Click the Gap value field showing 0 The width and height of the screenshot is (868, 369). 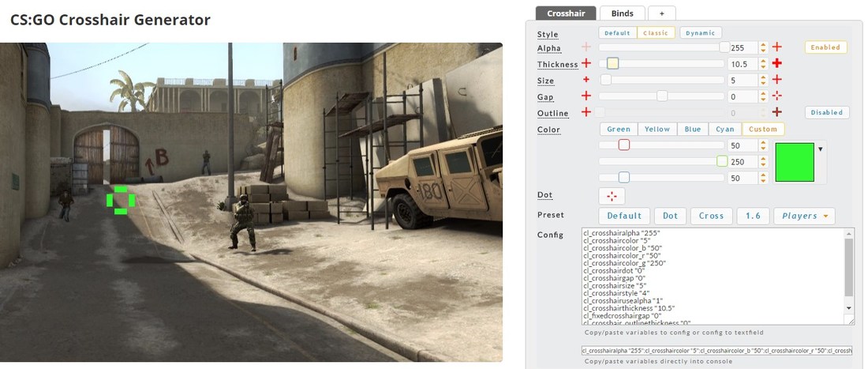tap(743, 96)
